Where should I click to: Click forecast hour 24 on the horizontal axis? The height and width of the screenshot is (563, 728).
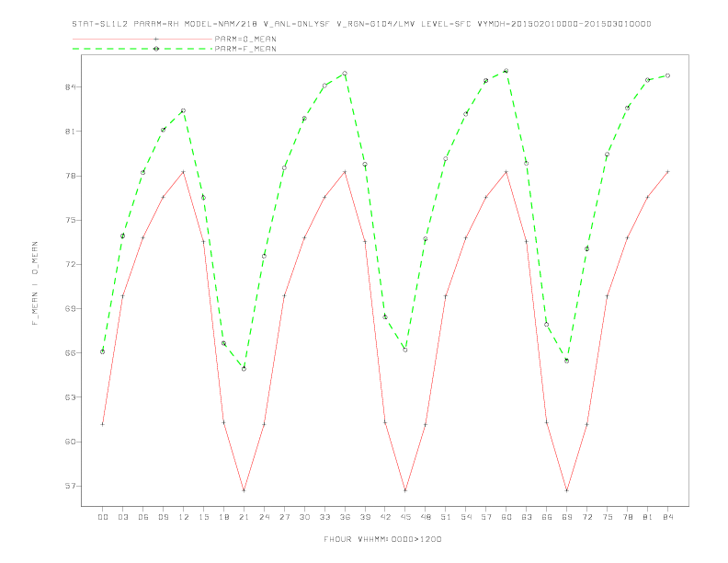tap(264, 517)
